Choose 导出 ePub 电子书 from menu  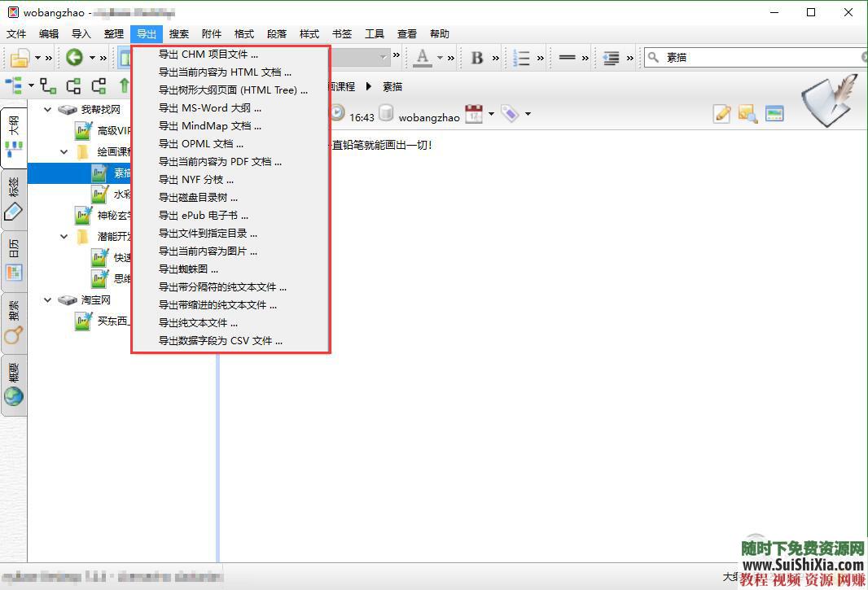pos(204,216)
